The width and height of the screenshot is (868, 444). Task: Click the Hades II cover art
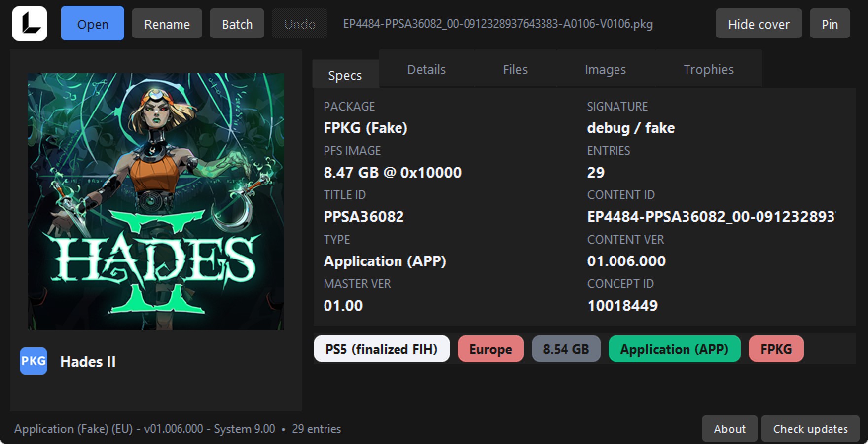156,201
